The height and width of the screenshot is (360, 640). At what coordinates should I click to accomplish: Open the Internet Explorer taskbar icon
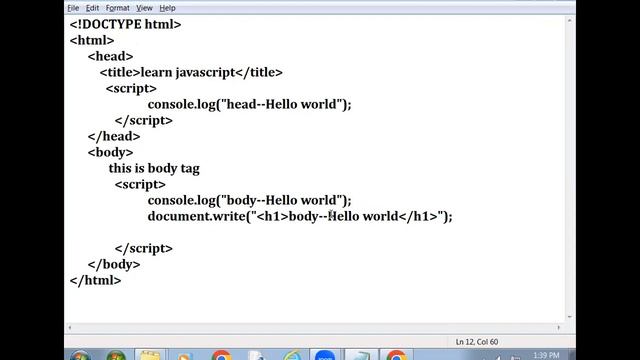point(293,355)
